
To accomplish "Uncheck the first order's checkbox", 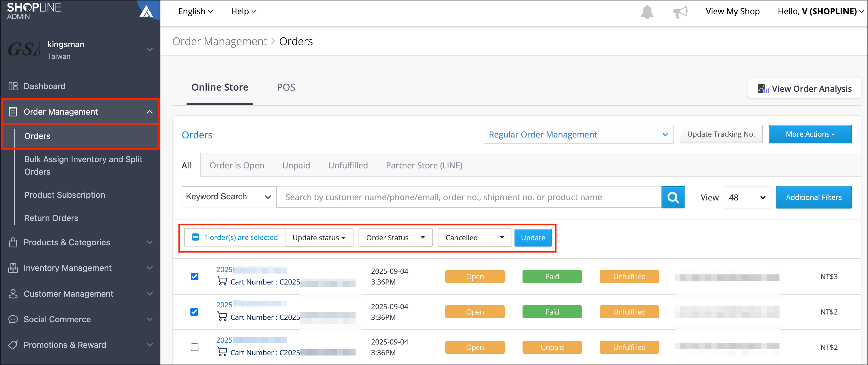I will click(x=195, y=276).
